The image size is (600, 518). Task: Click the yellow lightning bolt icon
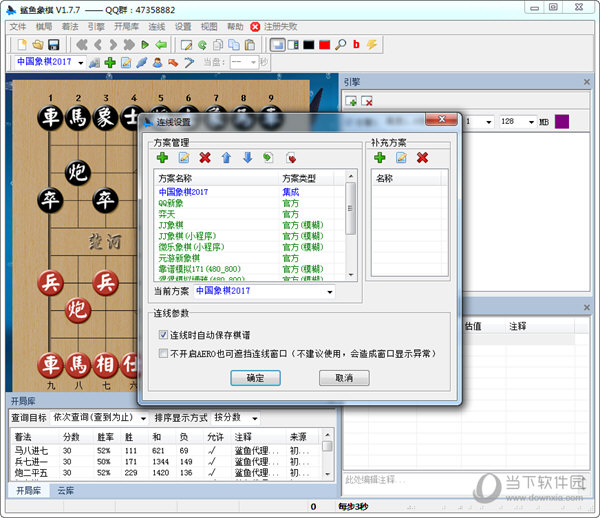point(372,44)
